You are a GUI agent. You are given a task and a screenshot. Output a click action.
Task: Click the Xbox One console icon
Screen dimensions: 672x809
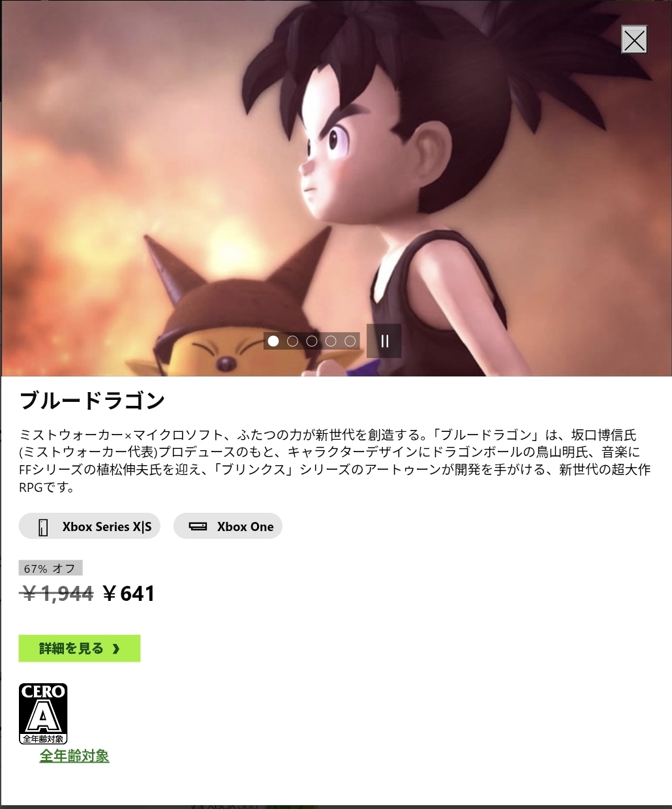pyautogui.click(x=198, y=527)
